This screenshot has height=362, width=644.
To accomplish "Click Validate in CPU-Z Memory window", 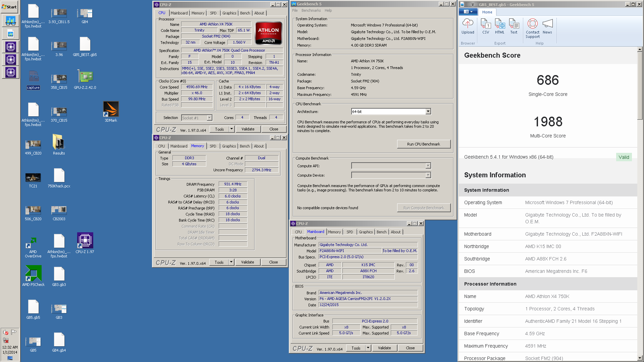I will tap(248, 262).
